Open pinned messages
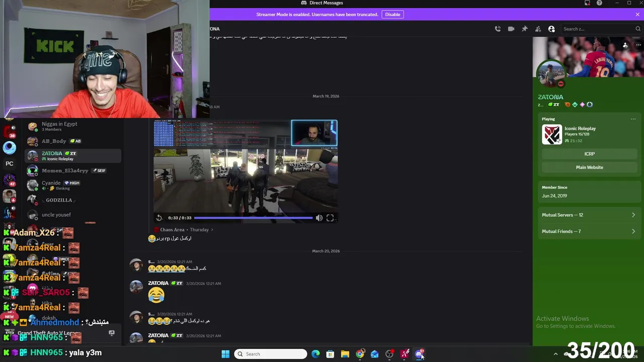Screen dimensions: 644x362 tap(525, 29)
